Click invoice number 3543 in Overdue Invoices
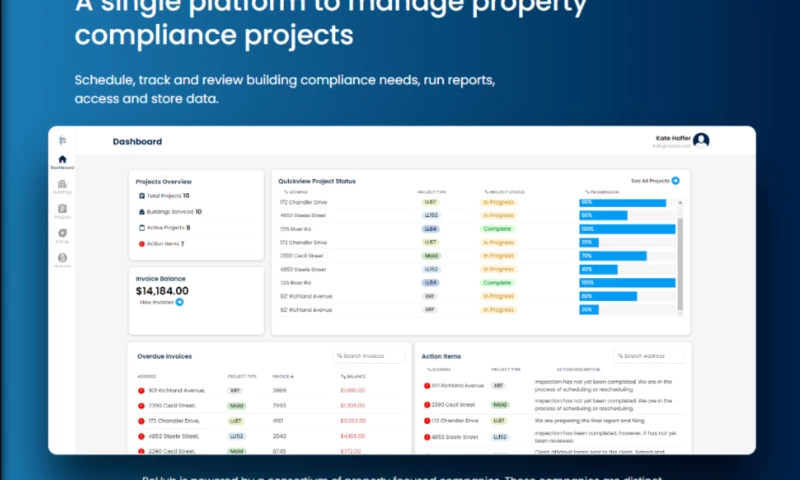800x480 pixels. [279, 437]
